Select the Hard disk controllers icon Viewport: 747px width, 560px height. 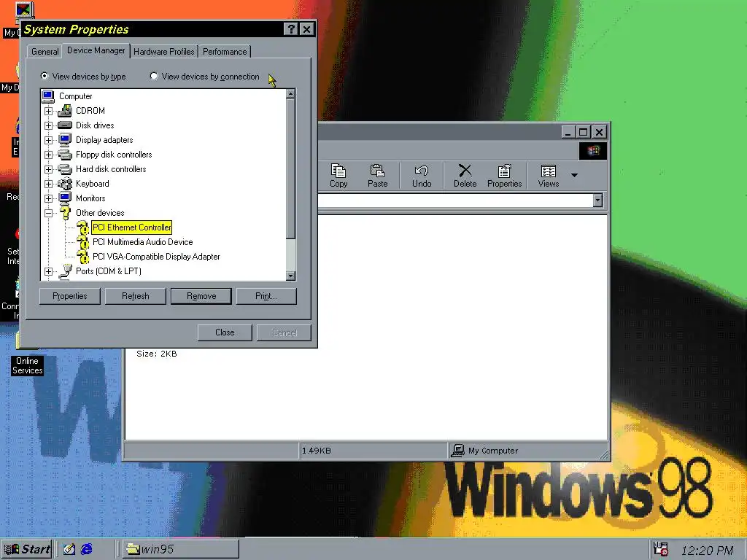click(65, 169)
